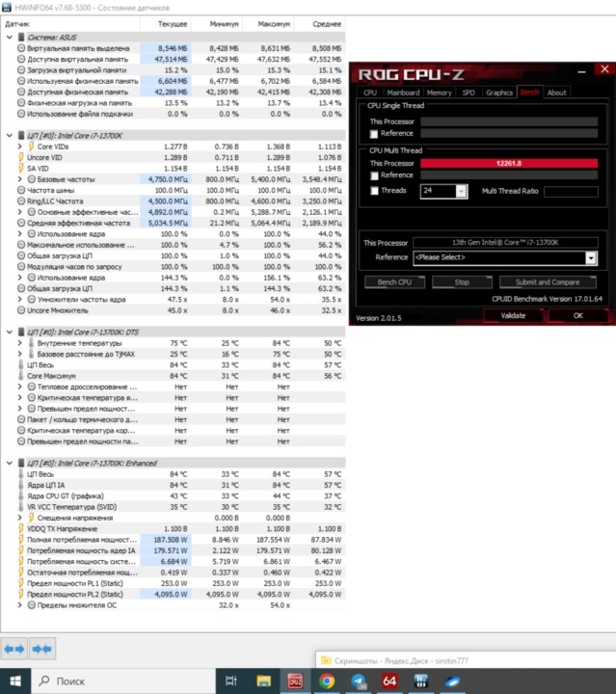
Task: Switch to the CPU tab
Action: coord(370,93)
